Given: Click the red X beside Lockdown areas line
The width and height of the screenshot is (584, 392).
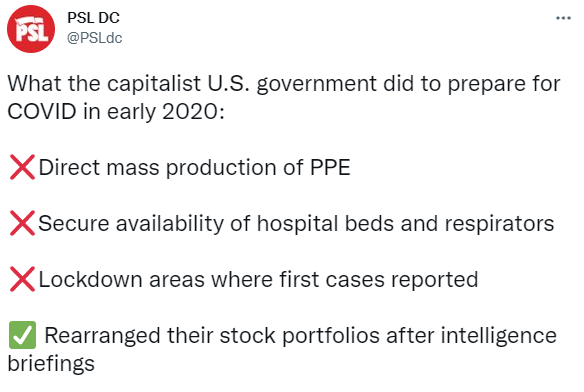Looking at the screenshot, I should click(22, 279).
